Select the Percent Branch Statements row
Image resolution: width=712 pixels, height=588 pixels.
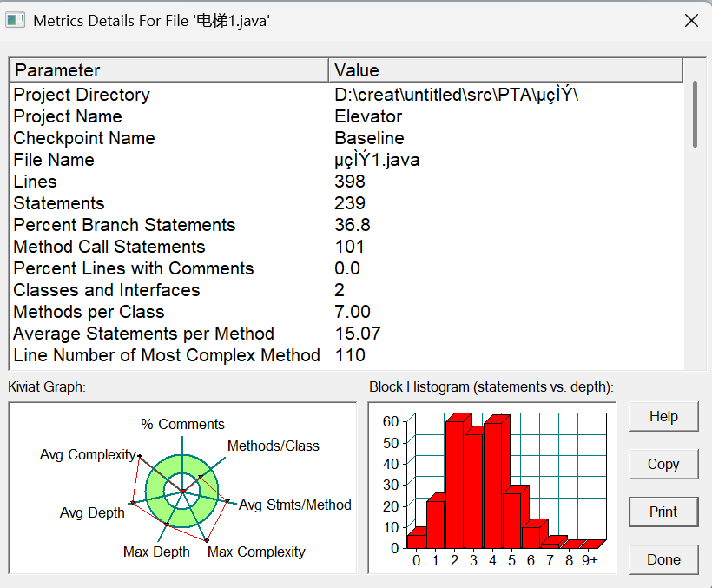point(346,225)
